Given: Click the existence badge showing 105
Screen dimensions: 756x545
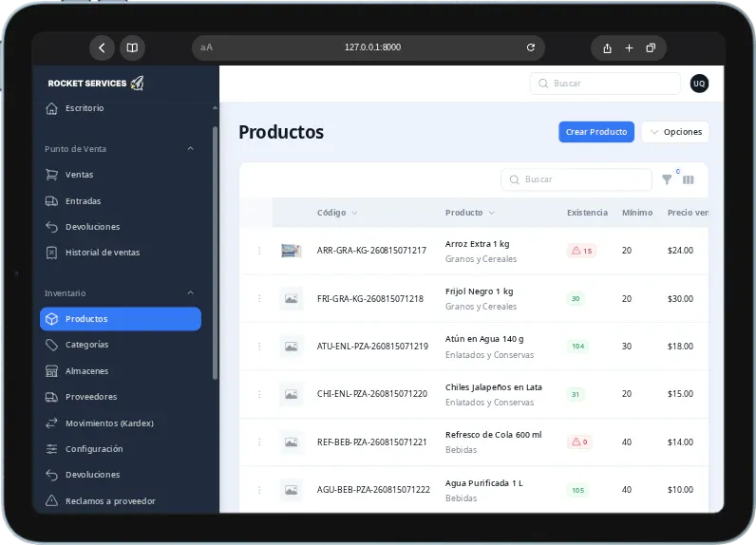Looking at the screenshot, I should point(577,490).
